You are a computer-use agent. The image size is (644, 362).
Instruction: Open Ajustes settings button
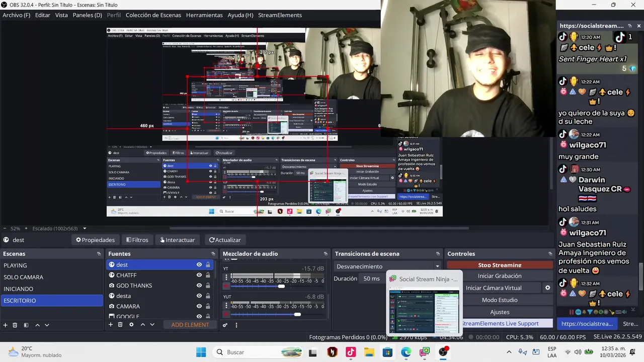click(500, 312)
